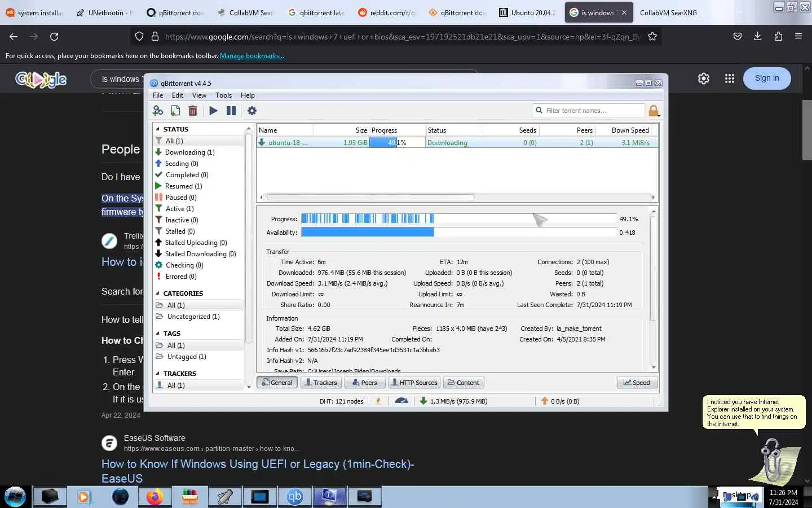Open Firefox downloads panel
The image size is (812, 508).
(758, 37)
